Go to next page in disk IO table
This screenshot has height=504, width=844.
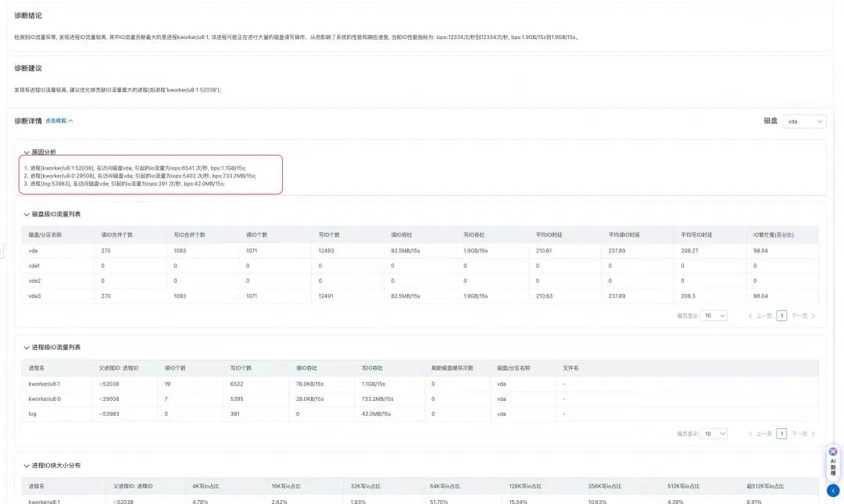tap(803, 316)
